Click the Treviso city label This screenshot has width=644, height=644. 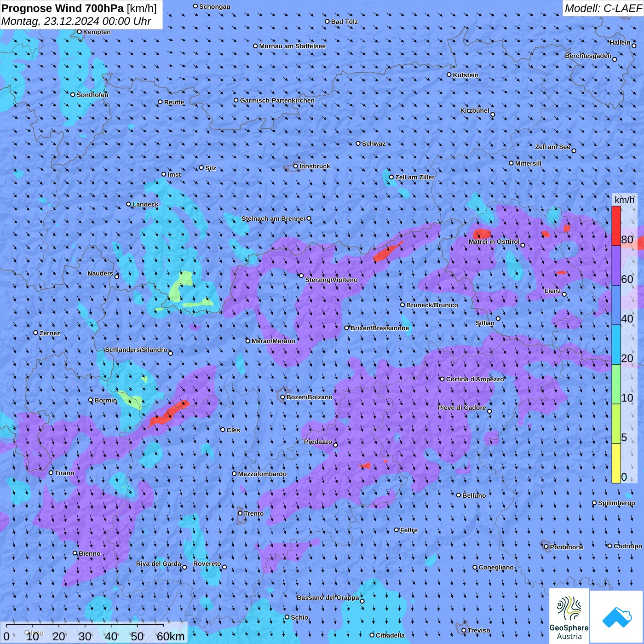coord(479,630)
